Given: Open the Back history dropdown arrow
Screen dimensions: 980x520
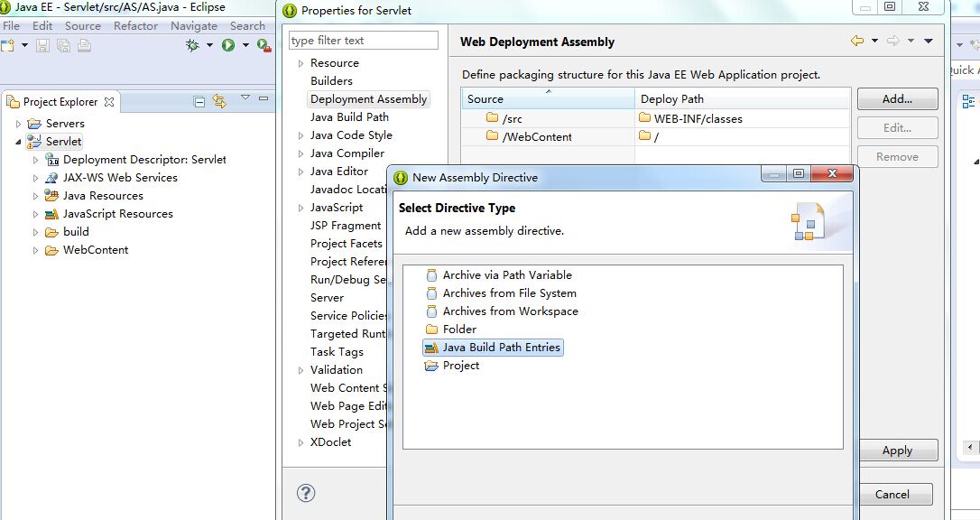Looking at the screenshot, I should (x=874, y=41).
